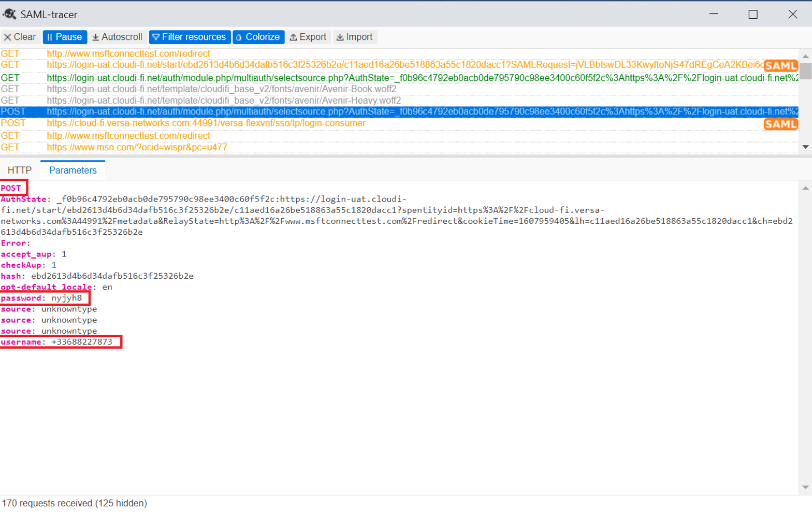This screenshot has width=812, height=513.
Task: Click the username value +33688227873
Action: [82, 342]
